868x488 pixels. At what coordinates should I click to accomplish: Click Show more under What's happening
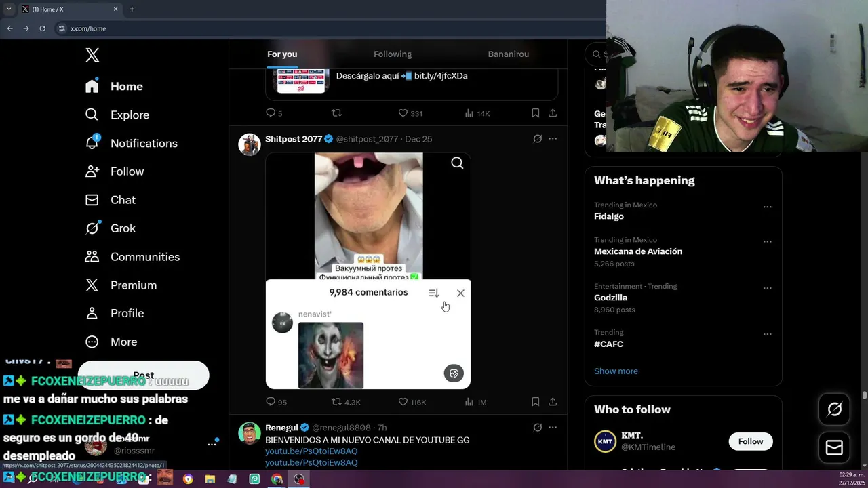(616, 371)
